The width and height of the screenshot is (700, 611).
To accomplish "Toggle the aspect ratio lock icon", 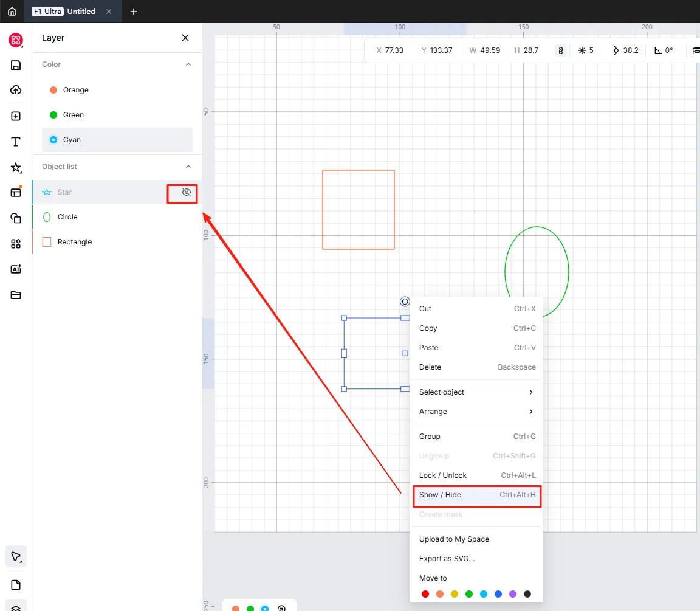I will pos(561,50).
